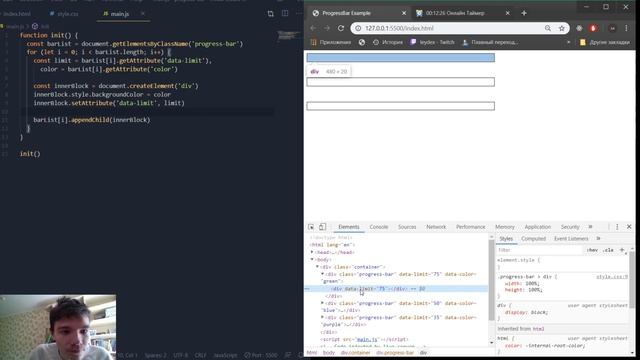Switch to the Sources tab in DevTools
Image resolution: width=640 pixels, height=360 pixels.
(407, 227)
